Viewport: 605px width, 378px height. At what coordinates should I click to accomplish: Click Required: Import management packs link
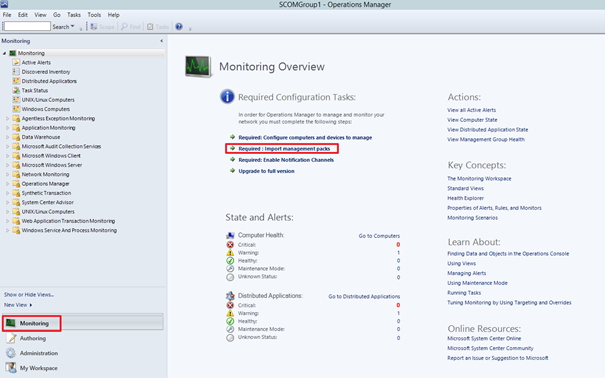[284, 148]
